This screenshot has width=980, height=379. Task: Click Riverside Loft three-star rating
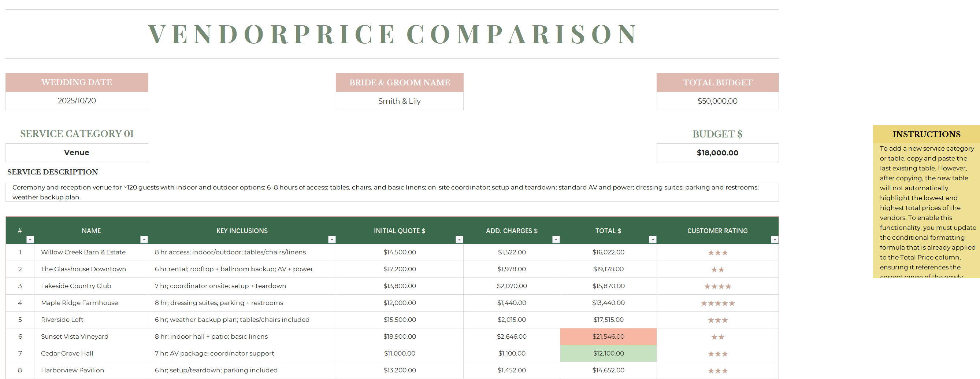click(x=717, y=320)
